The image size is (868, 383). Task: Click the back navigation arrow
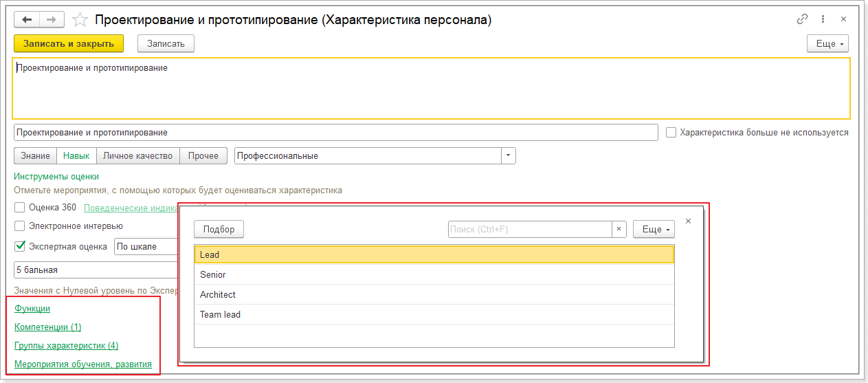[x=27, y=19]
